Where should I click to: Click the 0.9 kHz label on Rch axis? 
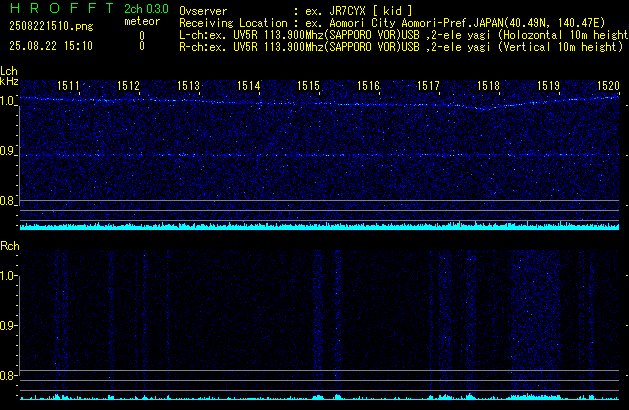pos(8,325)
